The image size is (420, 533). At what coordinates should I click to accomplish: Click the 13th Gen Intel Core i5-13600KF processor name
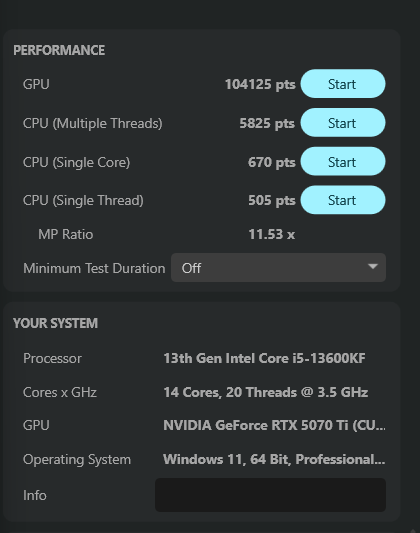[x=264, y=358]
